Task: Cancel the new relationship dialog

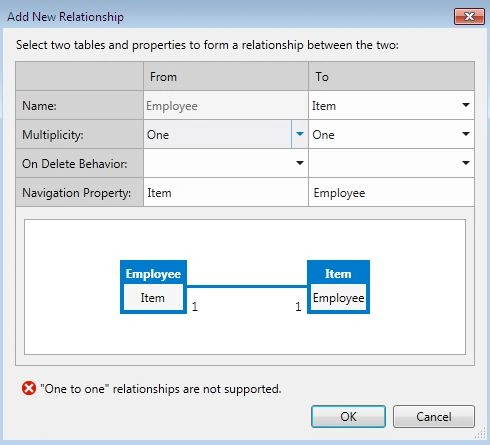Action: (x=434, y=416)
